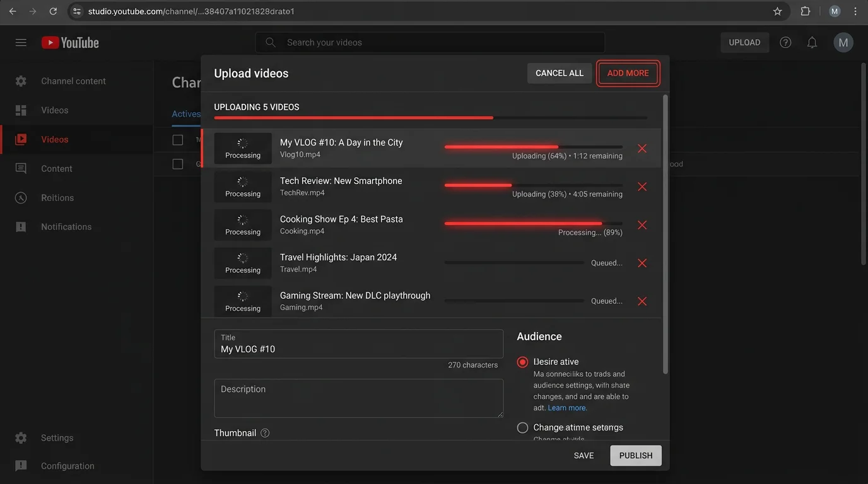Open Settings in the sidebar

[x=76, y=437]
